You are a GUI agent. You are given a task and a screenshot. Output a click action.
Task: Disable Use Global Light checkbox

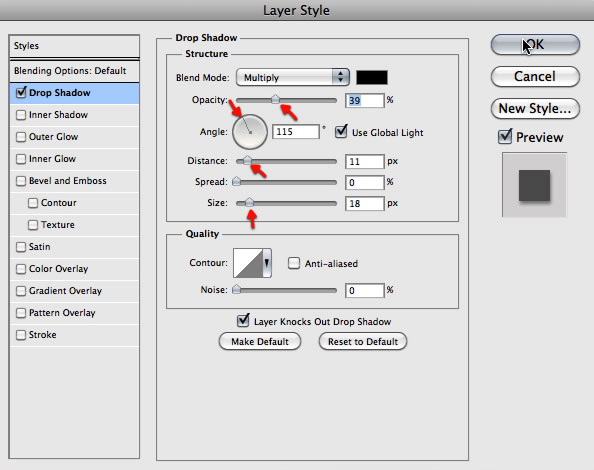(341, 132)
